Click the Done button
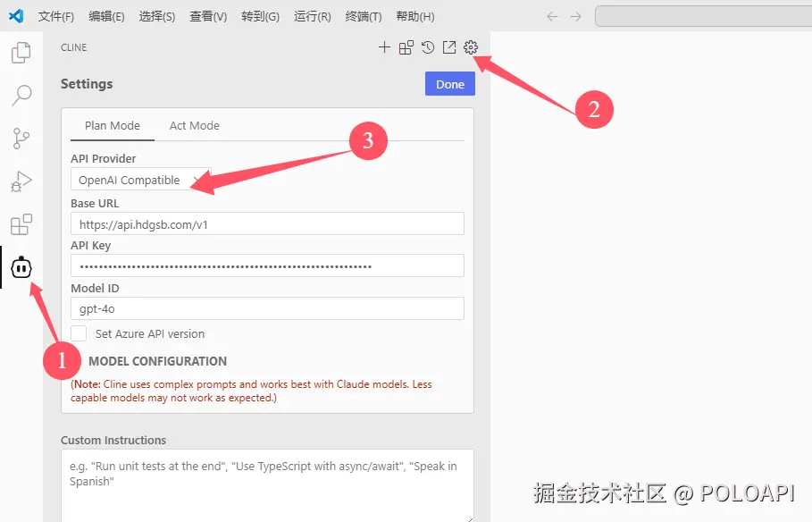This screenshot has height=522, width=812. point(450,84)
